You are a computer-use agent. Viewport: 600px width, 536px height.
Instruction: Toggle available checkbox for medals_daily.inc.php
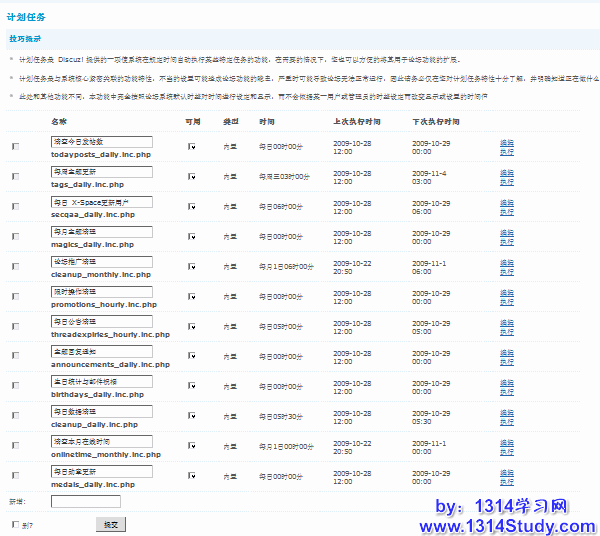click(x=191, y=475)
